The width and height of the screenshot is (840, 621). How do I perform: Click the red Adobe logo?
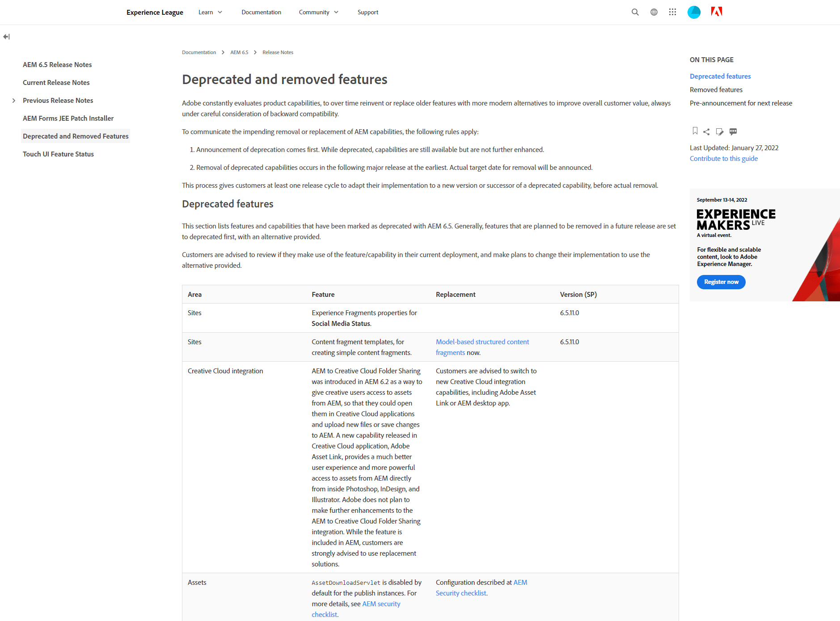click(x=717, y=12)
